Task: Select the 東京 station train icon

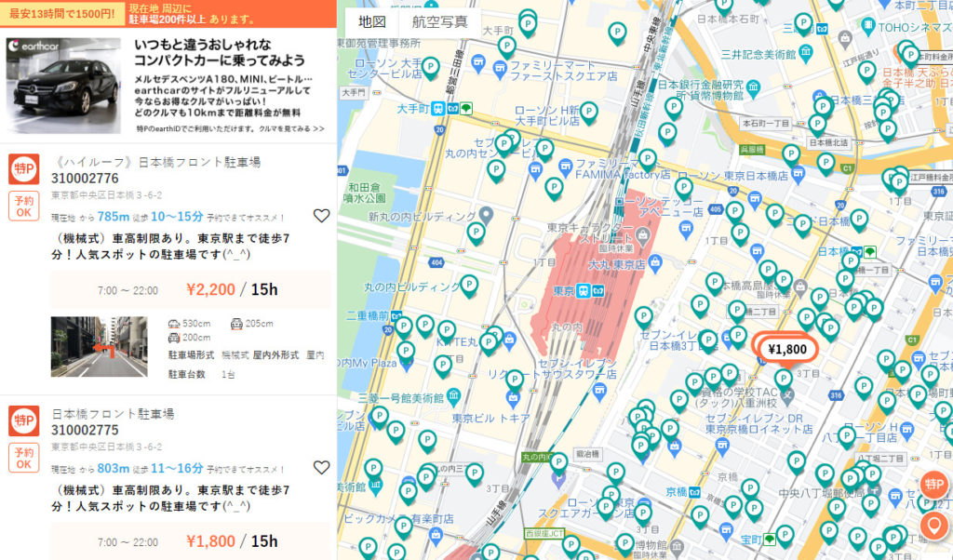Action: pyautogui.click(x=584, y=290)
